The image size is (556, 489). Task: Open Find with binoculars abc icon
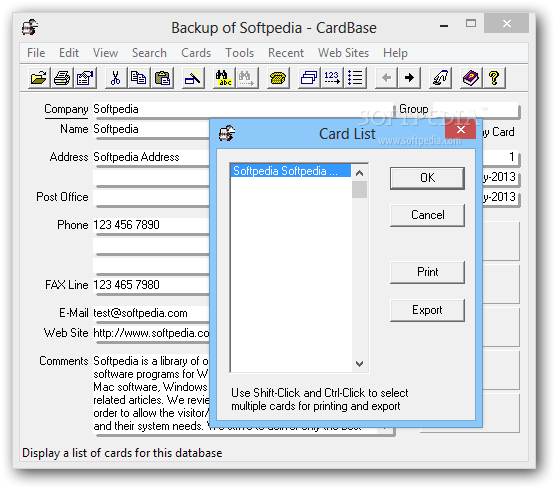(224, 78)
